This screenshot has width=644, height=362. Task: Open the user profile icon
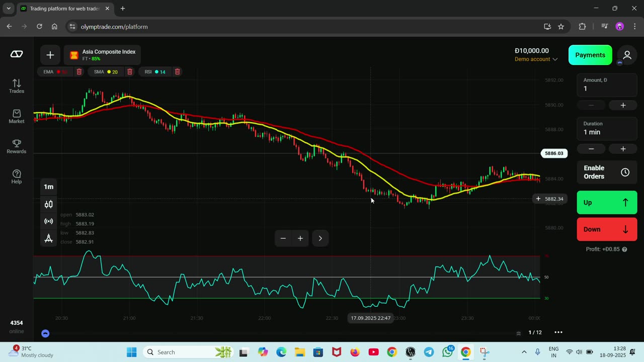(x=627, y=55)
